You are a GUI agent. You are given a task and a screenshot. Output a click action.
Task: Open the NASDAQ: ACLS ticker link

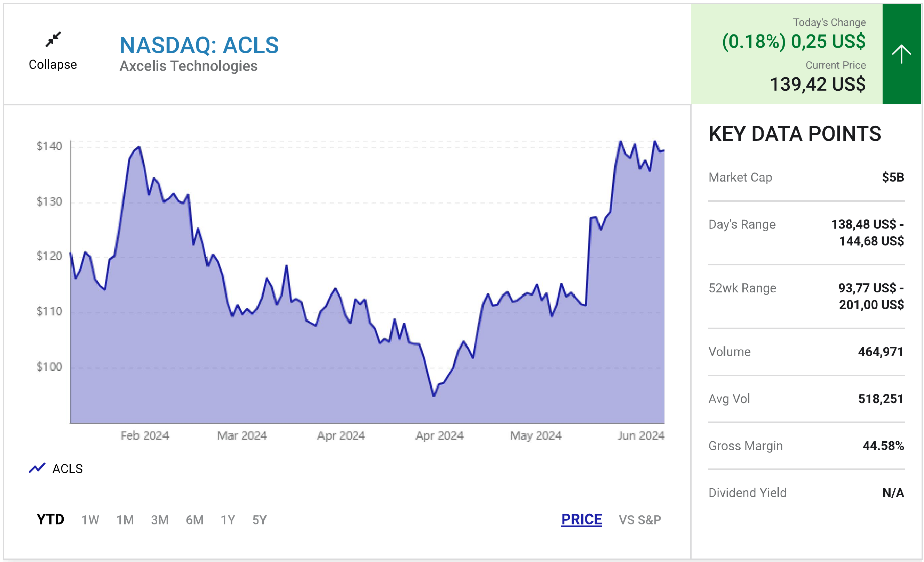click(199, 45)
